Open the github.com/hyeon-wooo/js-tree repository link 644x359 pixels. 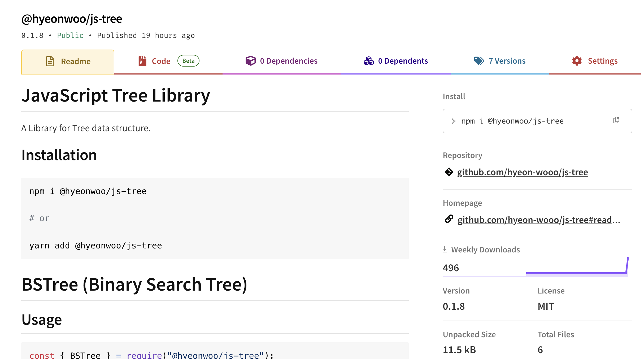click(522, 172)
